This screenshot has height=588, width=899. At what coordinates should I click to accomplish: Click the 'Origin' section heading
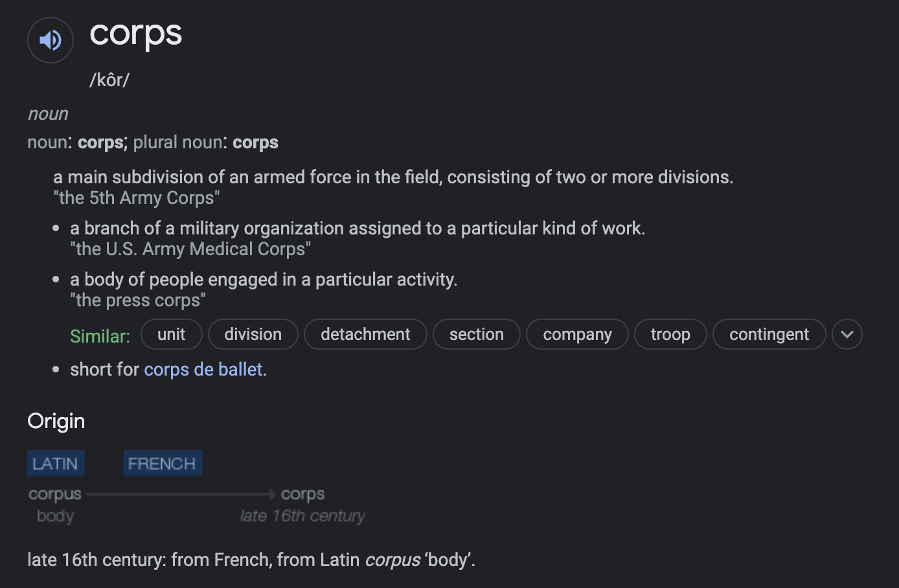tap(56, 421)
